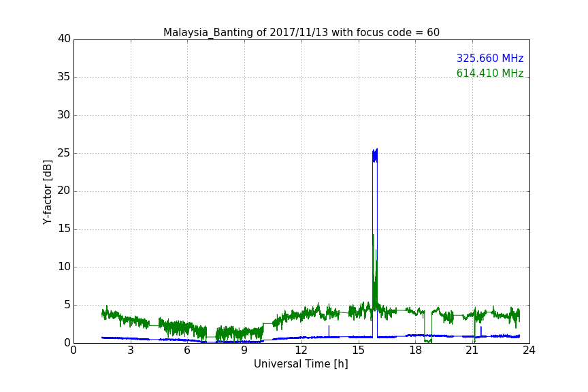Click the x-axis tick label '3'
Image resolution: width=588 pixels, height=392 pixels.
click(x=131, y=350)
